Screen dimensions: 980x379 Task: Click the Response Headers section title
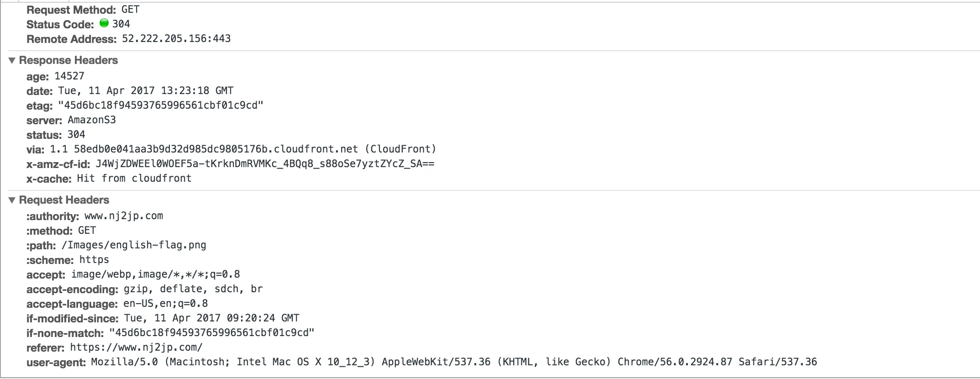pos(68,60)
